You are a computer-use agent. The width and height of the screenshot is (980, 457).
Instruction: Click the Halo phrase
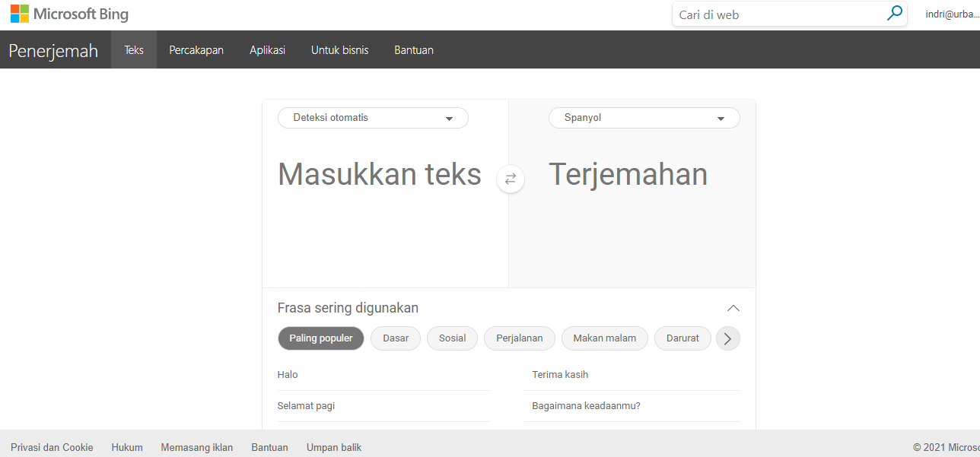click(288, 375)
